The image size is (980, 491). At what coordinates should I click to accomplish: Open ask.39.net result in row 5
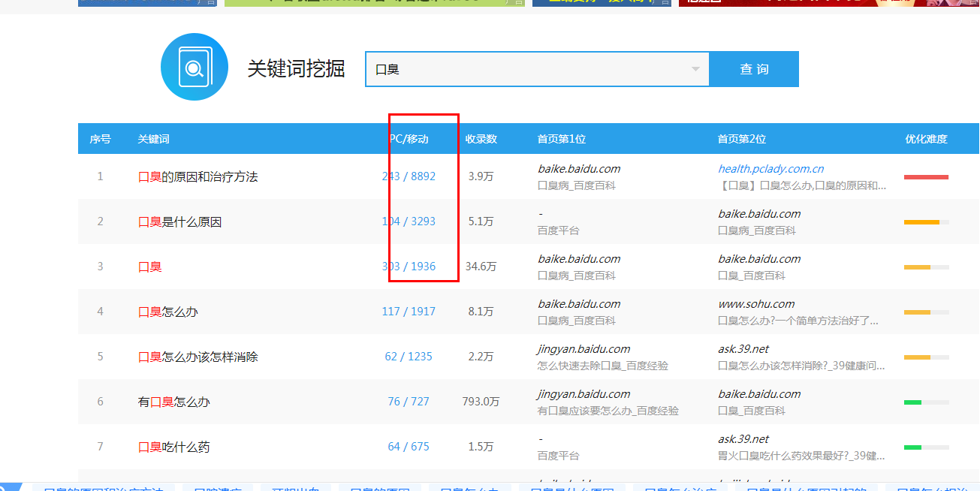pyautogui.click(x=743, y=349)
